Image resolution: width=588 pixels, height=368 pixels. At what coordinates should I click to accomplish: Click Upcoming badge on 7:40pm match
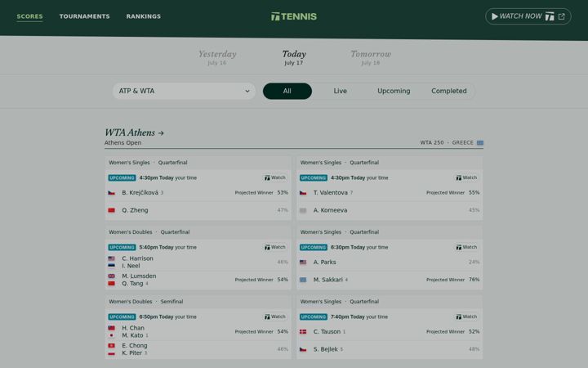click(314, 317)
